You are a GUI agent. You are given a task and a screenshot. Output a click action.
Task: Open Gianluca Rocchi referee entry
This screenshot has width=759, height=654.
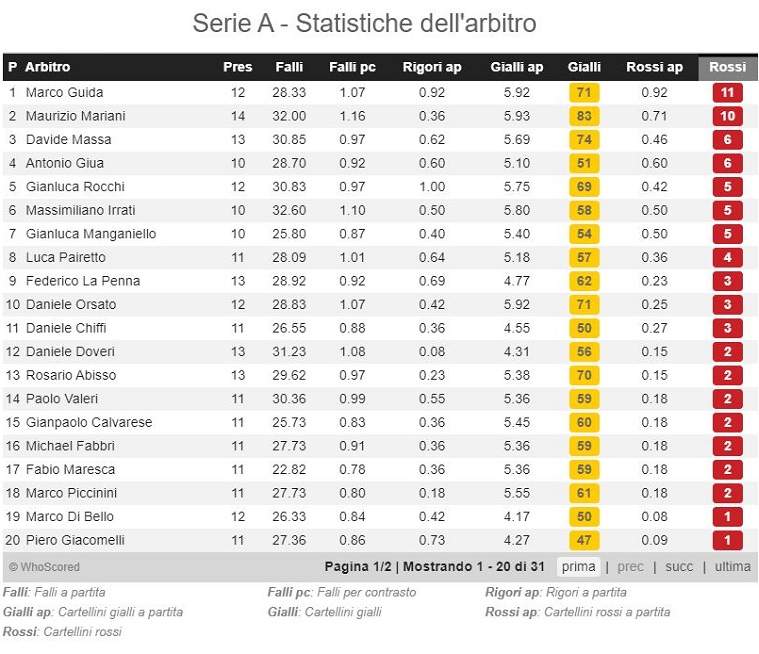[75, 187]
